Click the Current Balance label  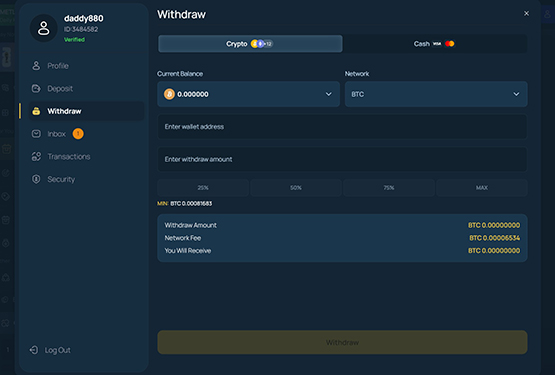coord(180,74)
